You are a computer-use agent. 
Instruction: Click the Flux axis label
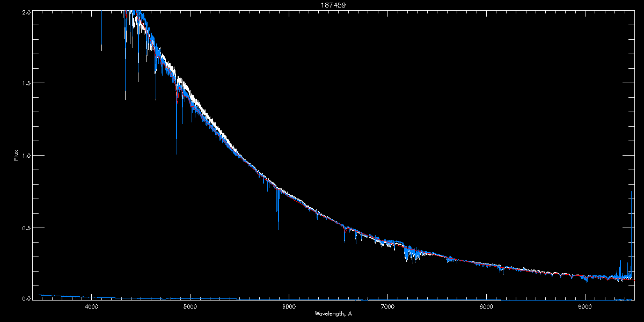click(x=16, y=156)
